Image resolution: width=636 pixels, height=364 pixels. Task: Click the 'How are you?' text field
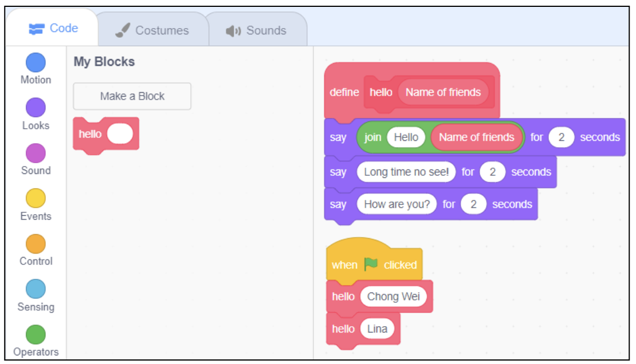tap(396, 204)
